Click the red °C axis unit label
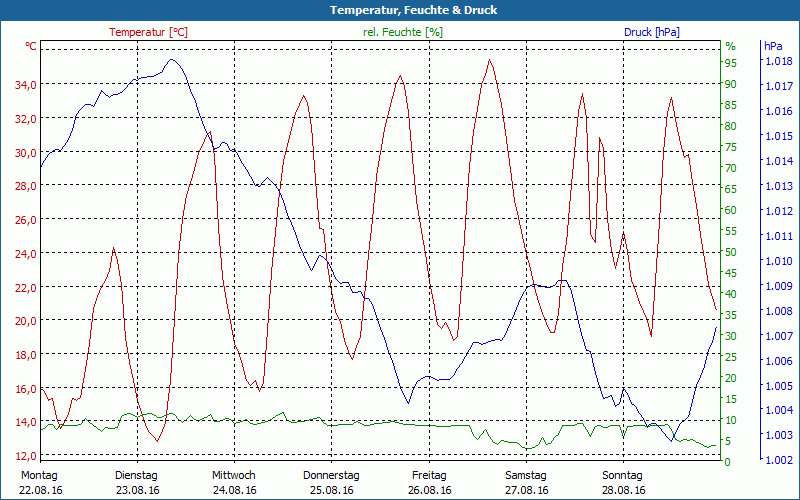This screenshot has width=800, height=500. 31,46
